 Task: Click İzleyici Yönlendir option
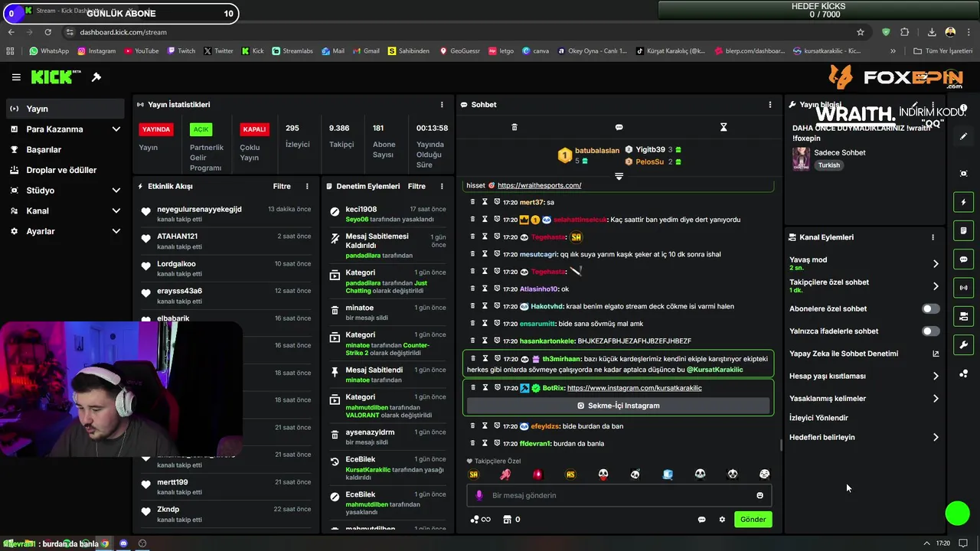818,418
